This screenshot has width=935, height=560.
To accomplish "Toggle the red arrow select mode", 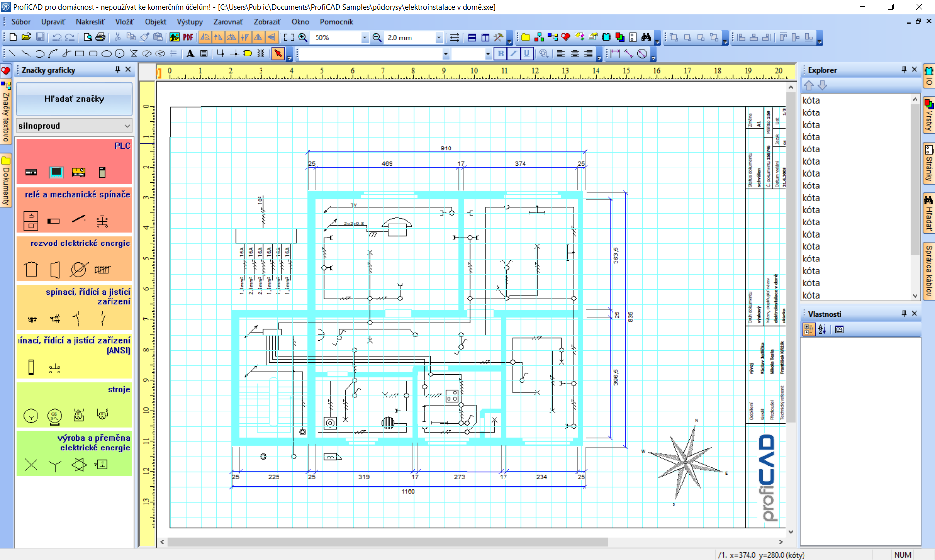I will [278, 54].
